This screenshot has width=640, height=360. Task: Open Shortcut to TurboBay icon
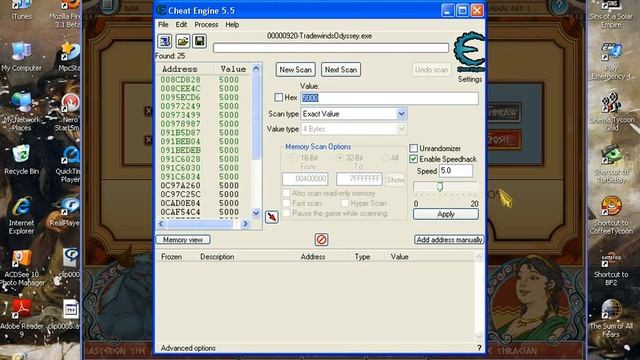pos(611,163)
